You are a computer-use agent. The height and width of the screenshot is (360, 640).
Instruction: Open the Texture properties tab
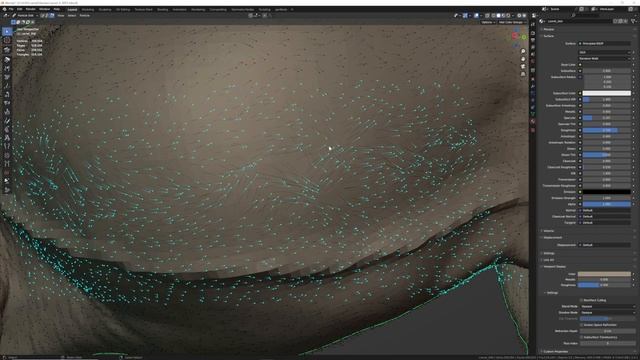(533, 130)
